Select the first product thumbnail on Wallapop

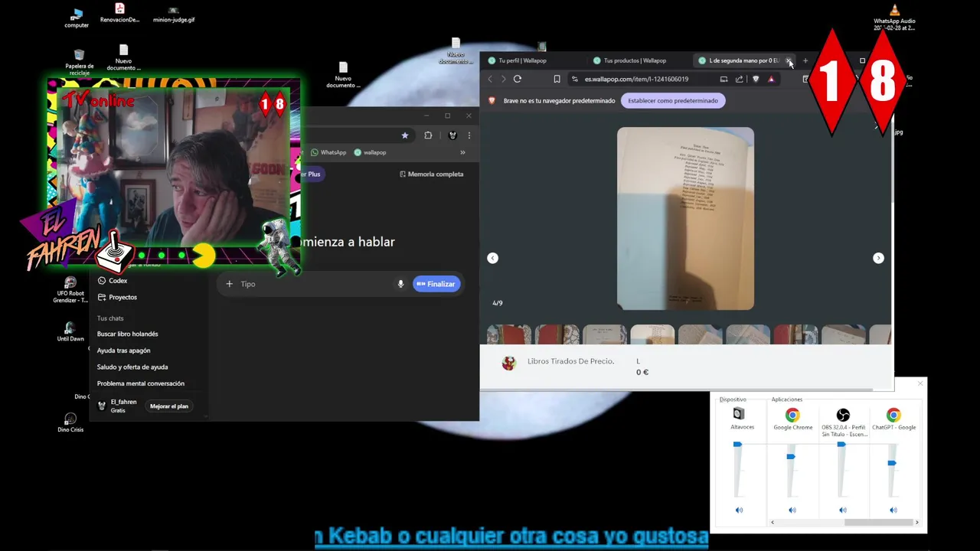point(509,334)
